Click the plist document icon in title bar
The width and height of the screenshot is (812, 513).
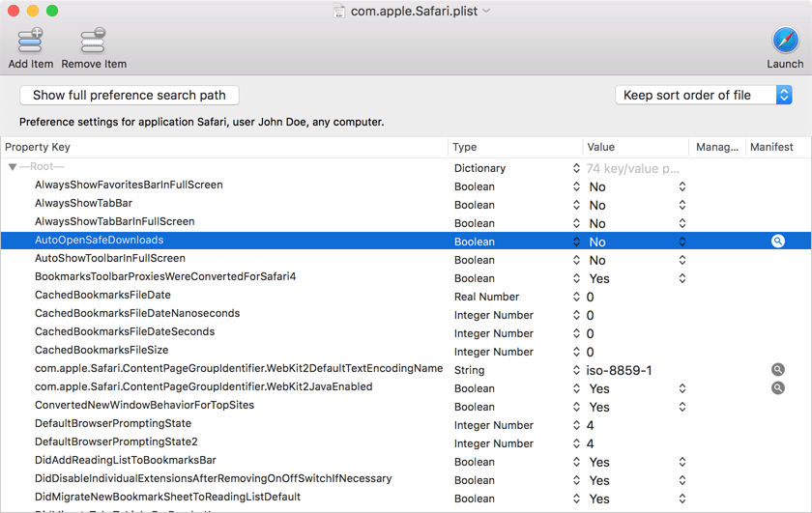[339, 11]
